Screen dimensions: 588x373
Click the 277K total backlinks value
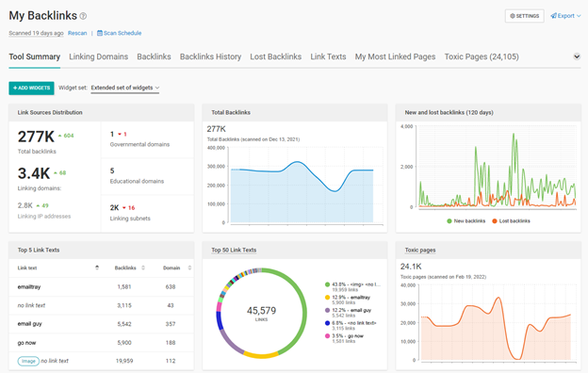tap(36, 137)
